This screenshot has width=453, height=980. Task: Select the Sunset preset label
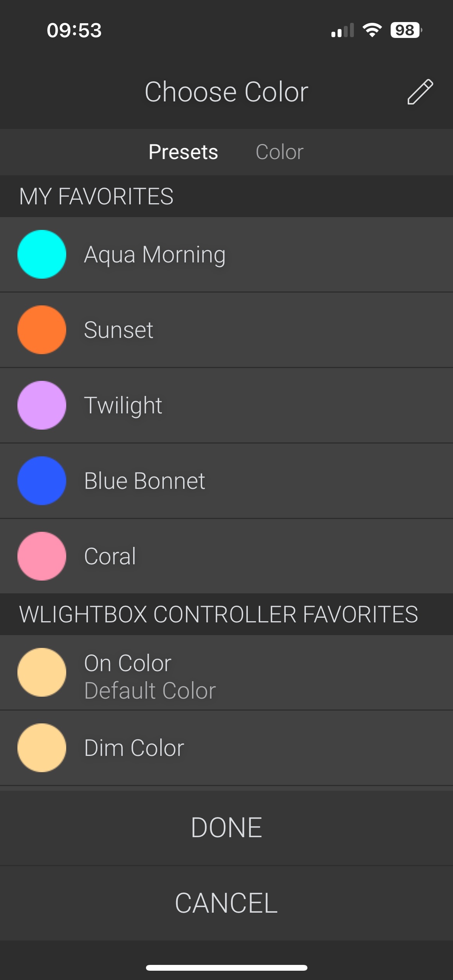click(x=118, y=330)
